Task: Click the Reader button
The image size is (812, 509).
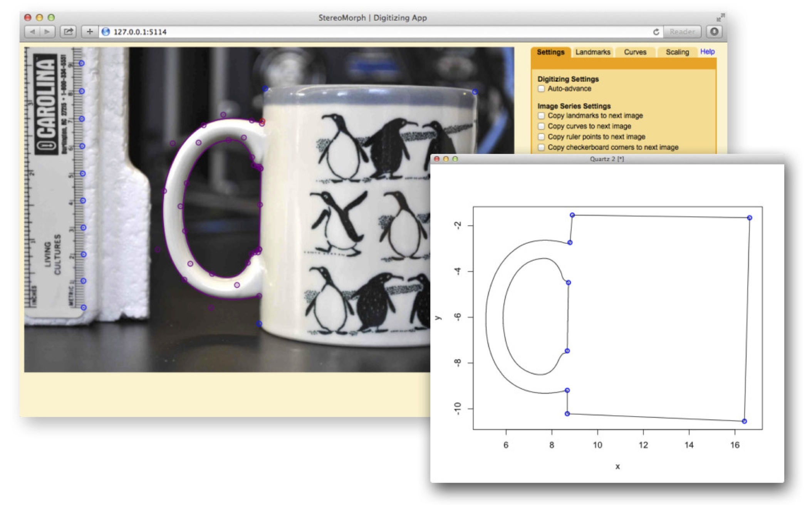Action: coord(682,32)
